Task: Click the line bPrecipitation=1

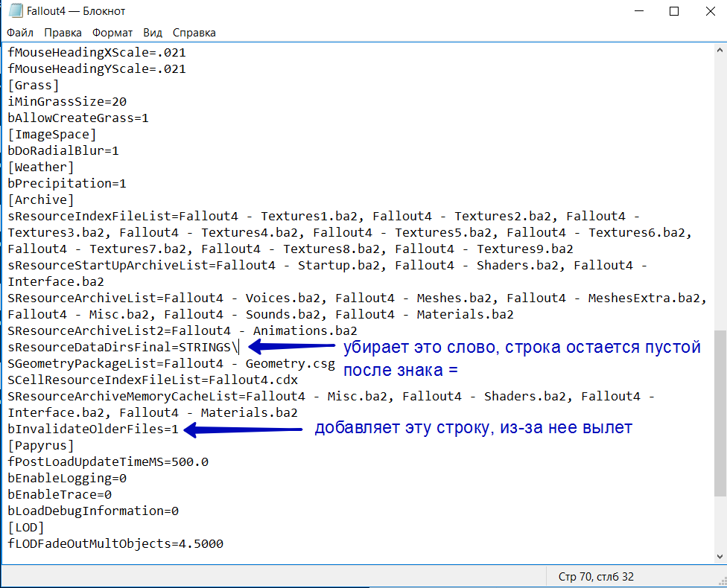Action: coord(67,184)
